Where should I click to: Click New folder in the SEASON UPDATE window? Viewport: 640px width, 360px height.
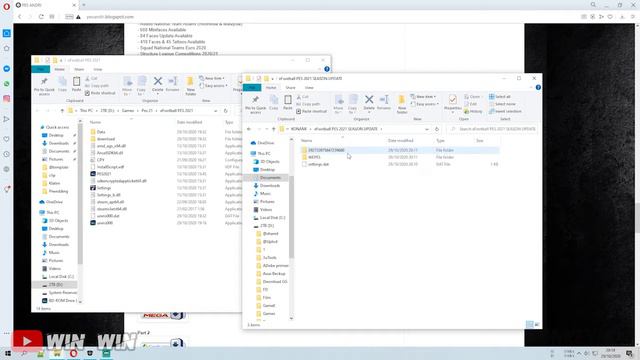[402, 104]
